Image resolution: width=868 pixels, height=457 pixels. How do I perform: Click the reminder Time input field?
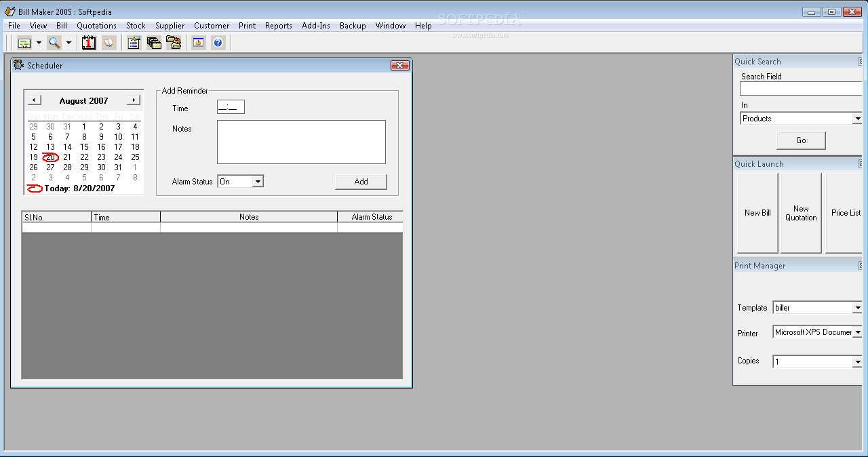231,107
